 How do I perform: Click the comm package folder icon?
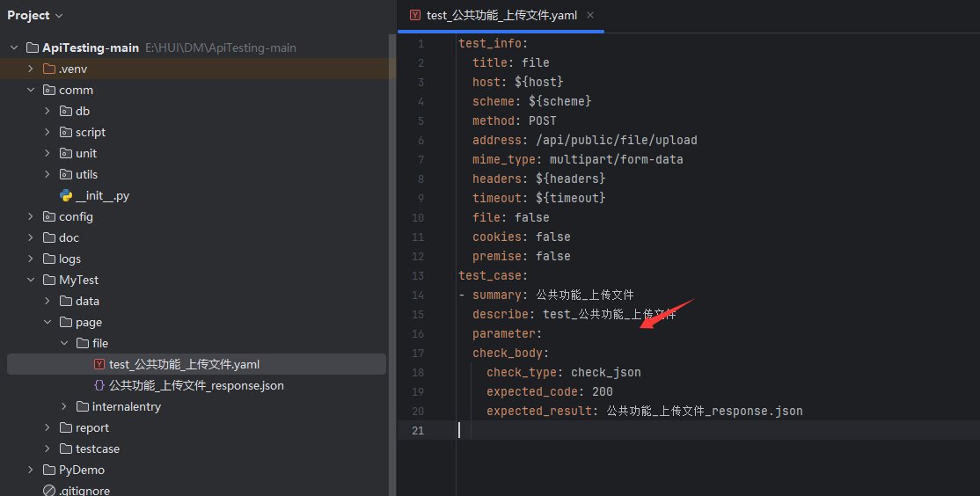click(x=48, y=90)
